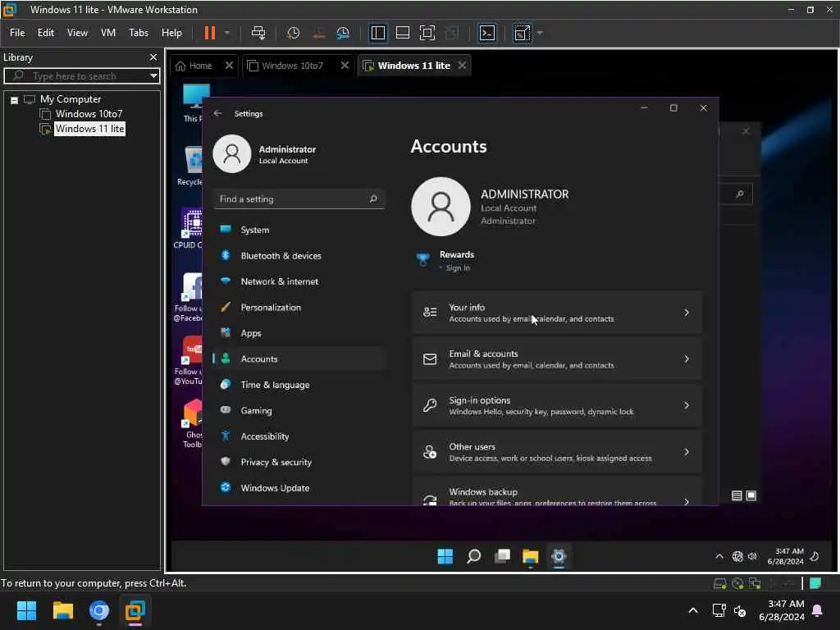Click the Unity mode toolbar icon
The height and width of the screenshot is (630, 840).
452,33
